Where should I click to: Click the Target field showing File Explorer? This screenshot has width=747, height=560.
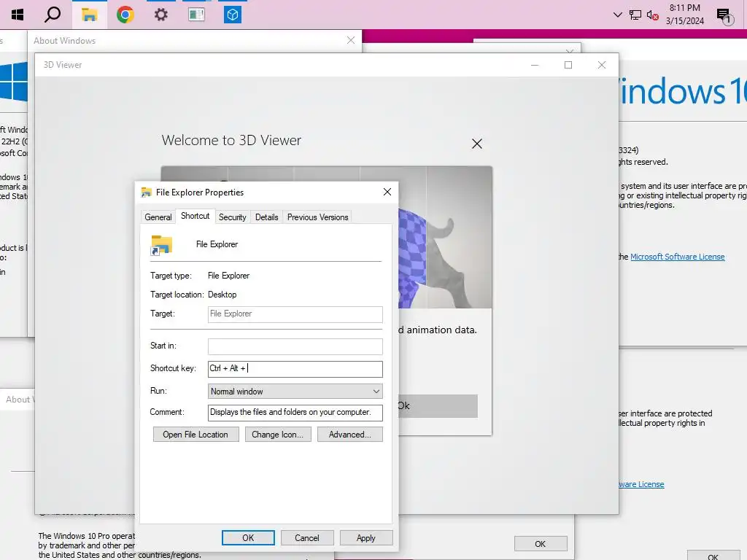295,314
